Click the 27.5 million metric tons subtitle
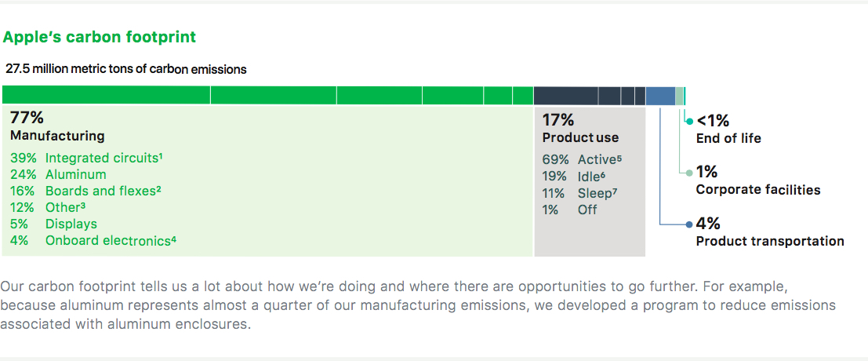Screen dimensions: 868x361 [126, 69]
